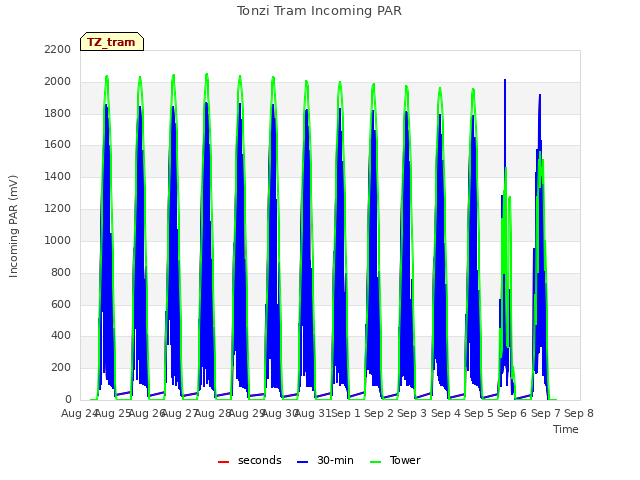The image size is (640, 480).
Task: Select the Tower legend entry
Action: [395, 460]
